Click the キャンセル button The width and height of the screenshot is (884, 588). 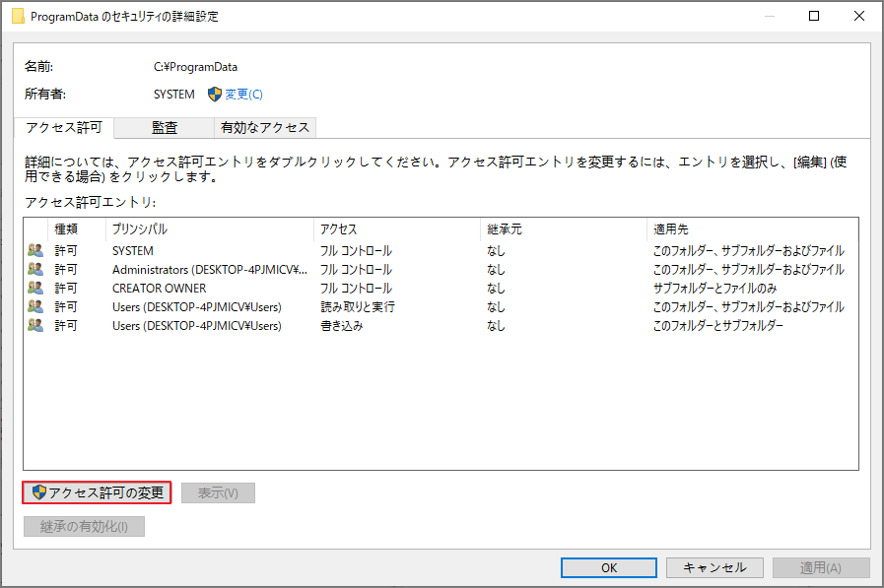[714, 567]
